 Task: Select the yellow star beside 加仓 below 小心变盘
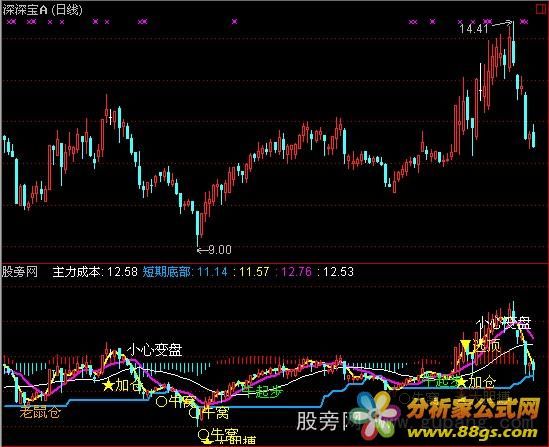[x=109, y=385]
